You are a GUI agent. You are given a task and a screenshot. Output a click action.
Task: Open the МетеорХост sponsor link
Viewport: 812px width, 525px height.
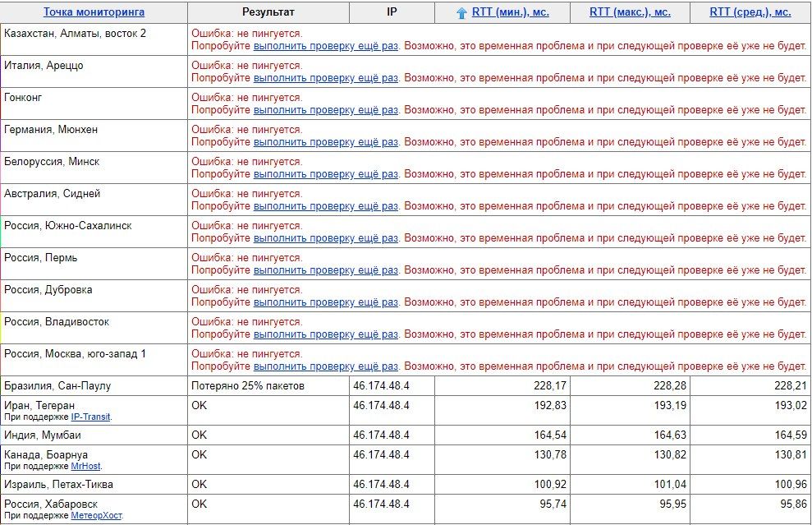pyautogui.click(x=96, y=515)
